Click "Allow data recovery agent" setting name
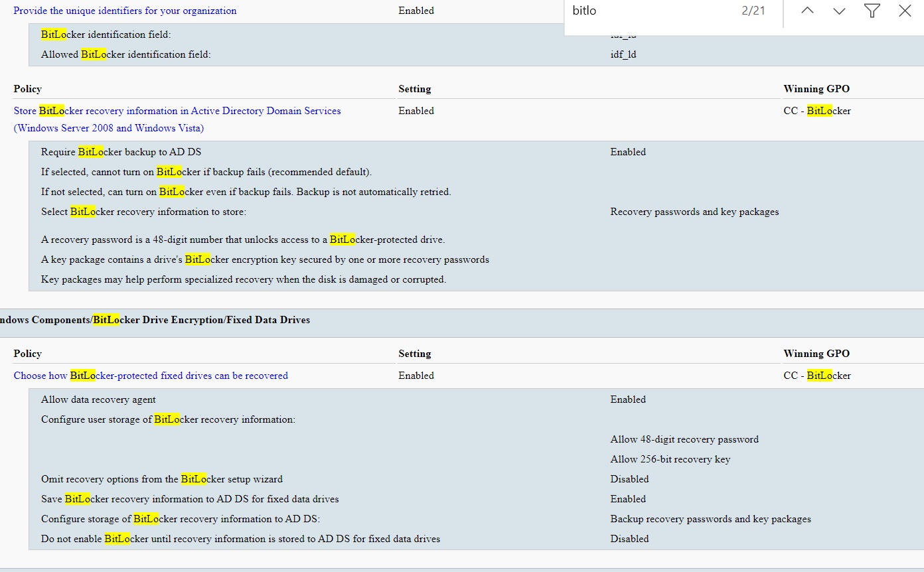924x572 pixels. pos(98,399)
